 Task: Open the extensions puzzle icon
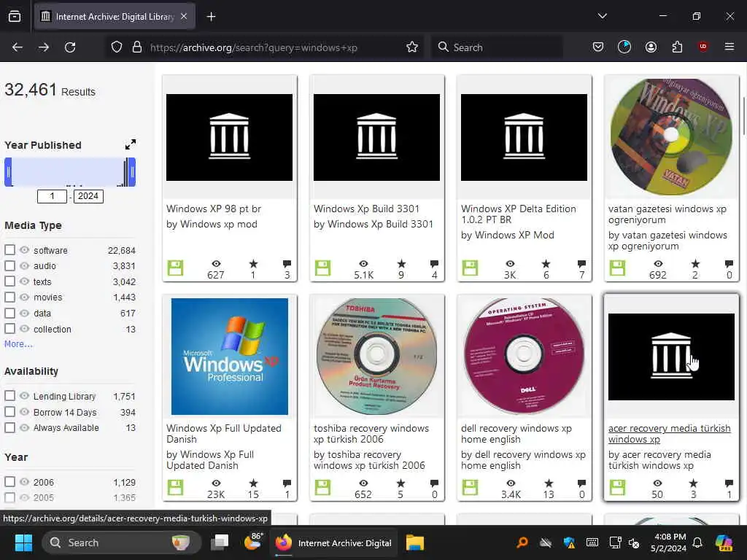[x=677, y=47]
